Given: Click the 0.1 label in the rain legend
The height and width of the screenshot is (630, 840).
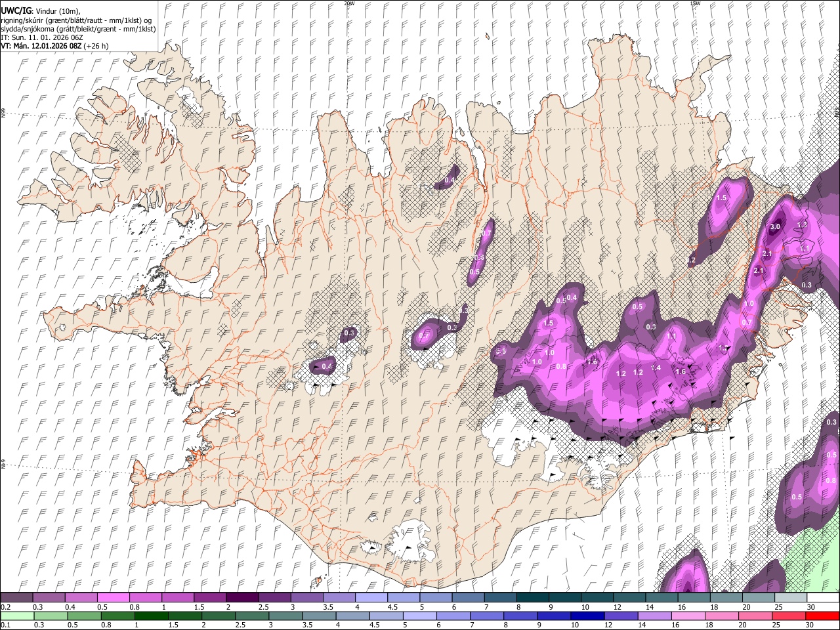Looking at the screenshot, I should [x=5, y=625].
